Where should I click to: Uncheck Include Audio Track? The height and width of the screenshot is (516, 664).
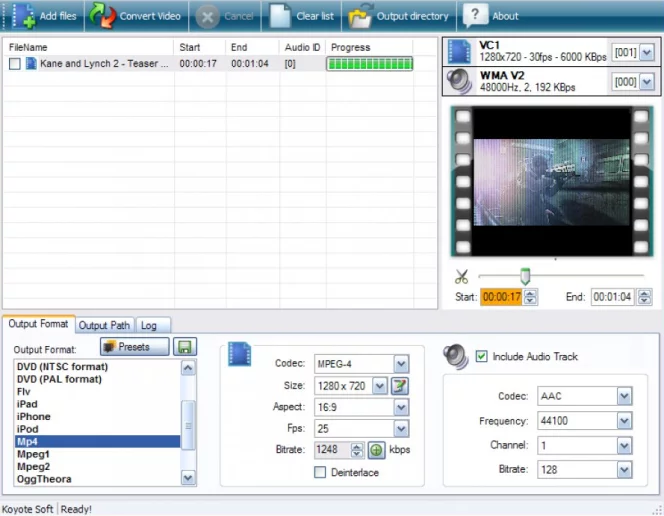pos(481,356)
